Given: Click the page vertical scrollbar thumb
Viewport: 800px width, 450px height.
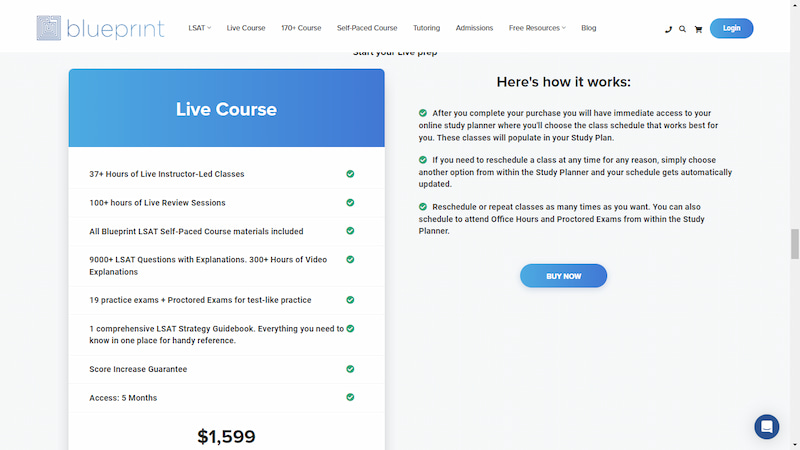Looking at the screenshot, I should 794,244.
